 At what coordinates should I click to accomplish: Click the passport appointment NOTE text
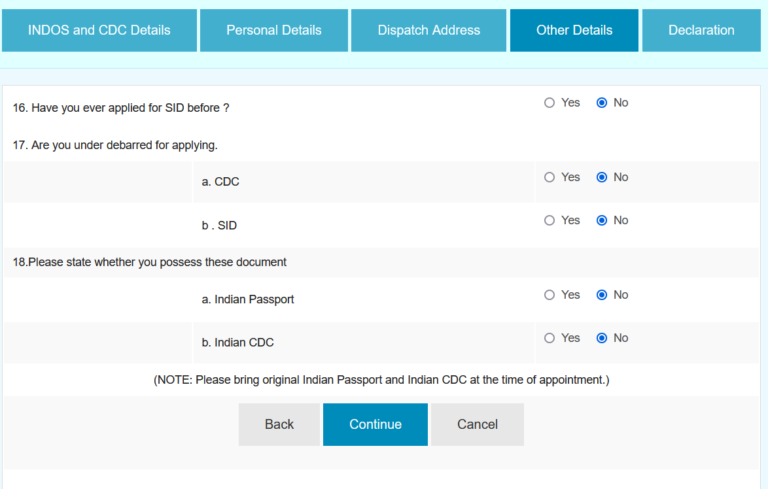tap(381, 380)
